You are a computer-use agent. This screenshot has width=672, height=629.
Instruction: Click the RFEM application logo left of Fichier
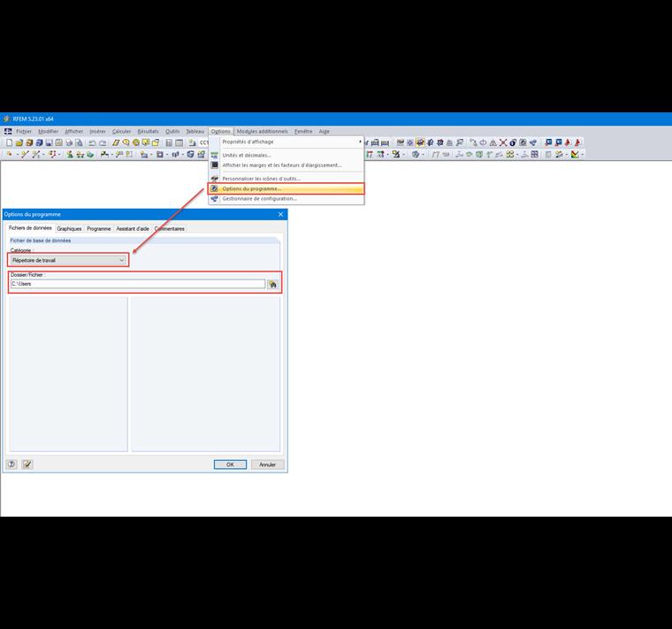[x=8, y=132]
